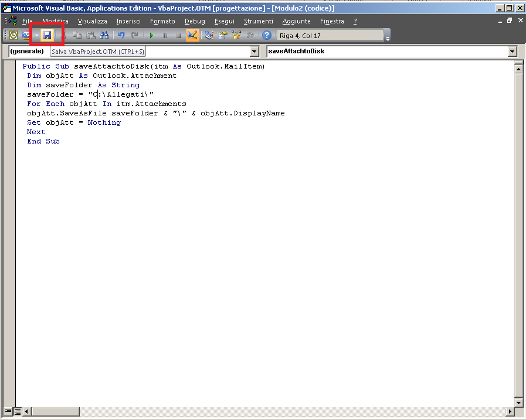Viewport: 526px width, 420px height.
Task: Open the Formato menu
Action: (x=162, y=22)
